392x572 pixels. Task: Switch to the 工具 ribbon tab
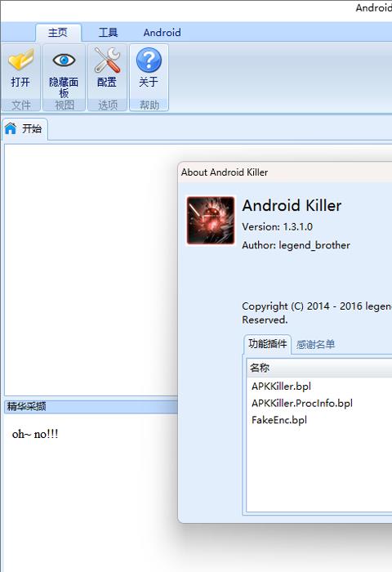tap(108, 33)
